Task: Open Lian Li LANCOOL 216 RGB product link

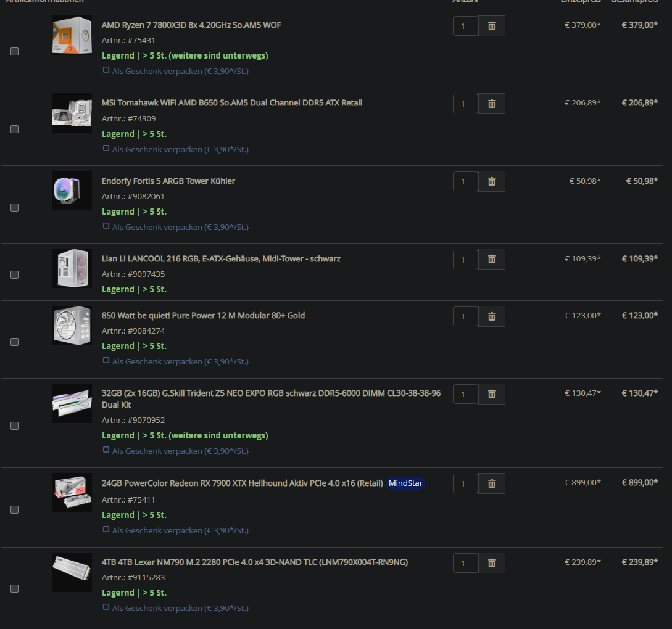Action: (221, 258)
